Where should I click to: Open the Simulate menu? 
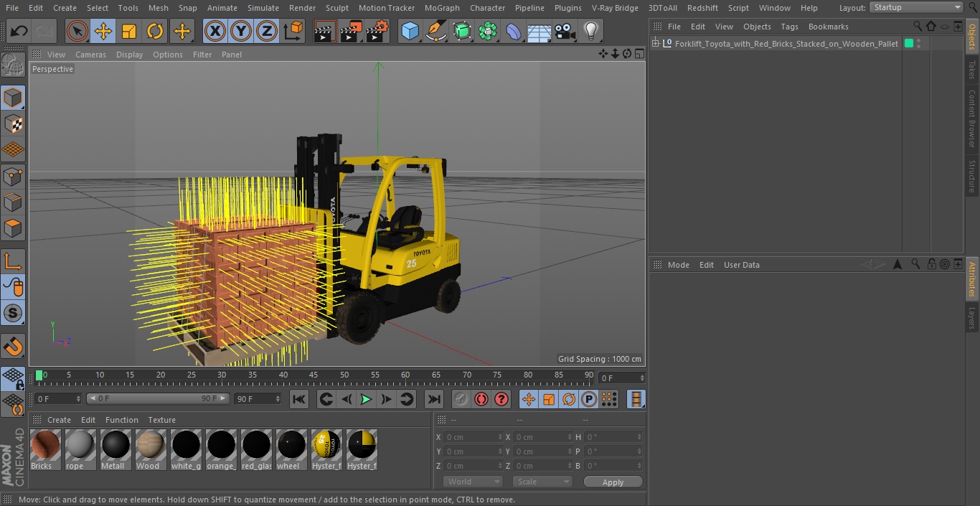pos(263,8)
